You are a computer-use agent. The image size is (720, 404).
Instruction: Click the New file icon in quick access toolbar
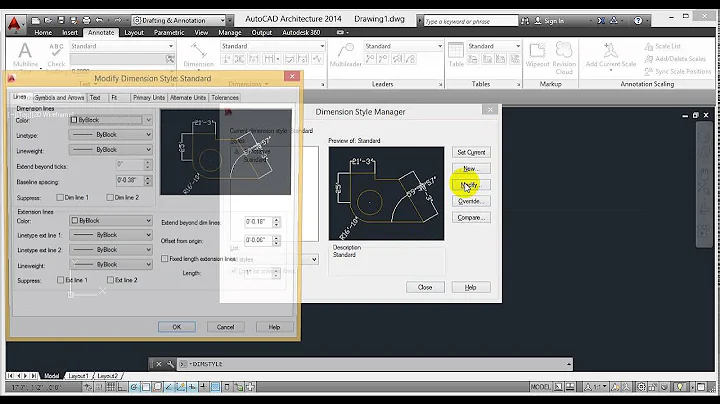(x=36, y=20)
